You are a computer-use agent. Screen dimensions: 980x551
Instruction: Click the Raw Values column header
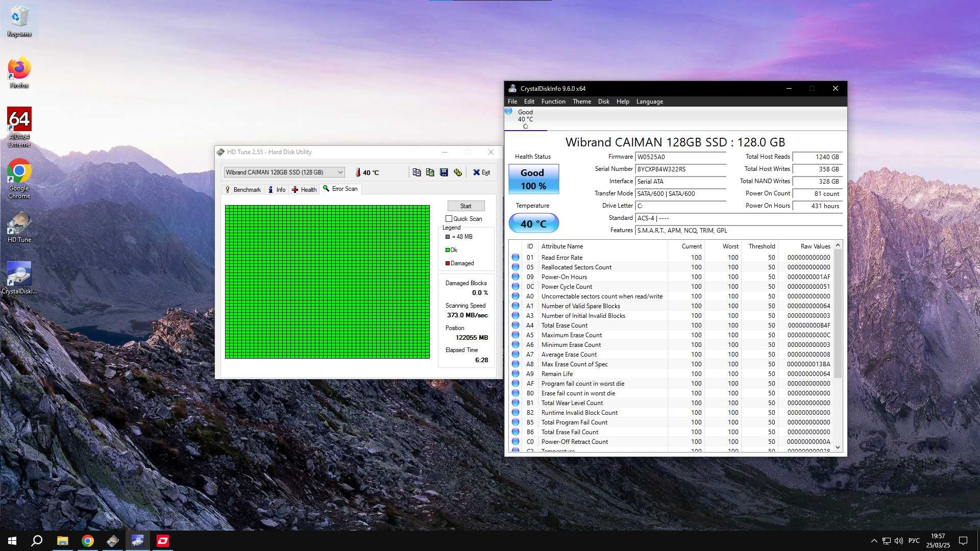[x=805, y=246]
